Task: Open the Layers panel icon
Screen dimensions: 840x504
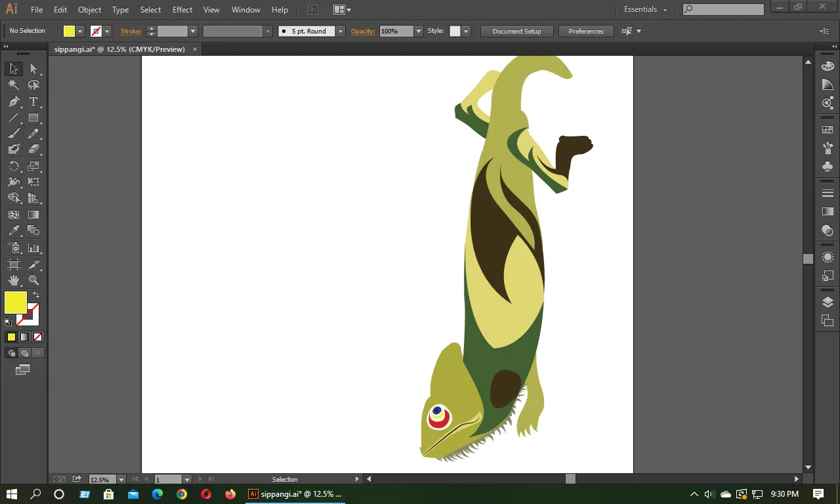Action: 828,303
